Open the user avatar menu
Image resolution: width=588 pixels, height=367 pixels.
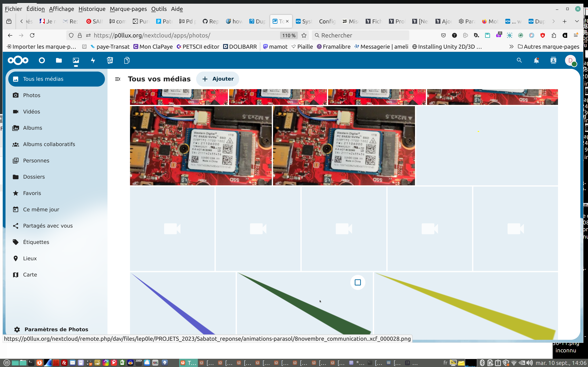click(570, 60)
